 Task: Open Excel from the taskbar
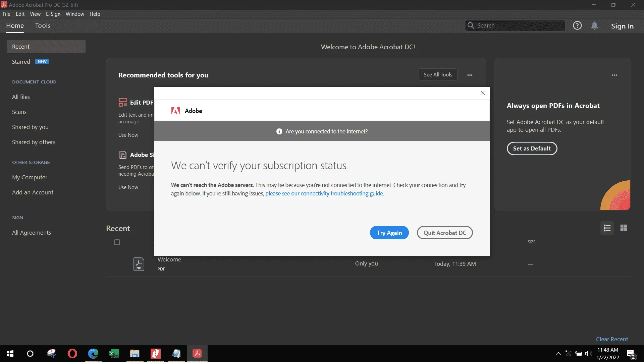tap(114, 354)
